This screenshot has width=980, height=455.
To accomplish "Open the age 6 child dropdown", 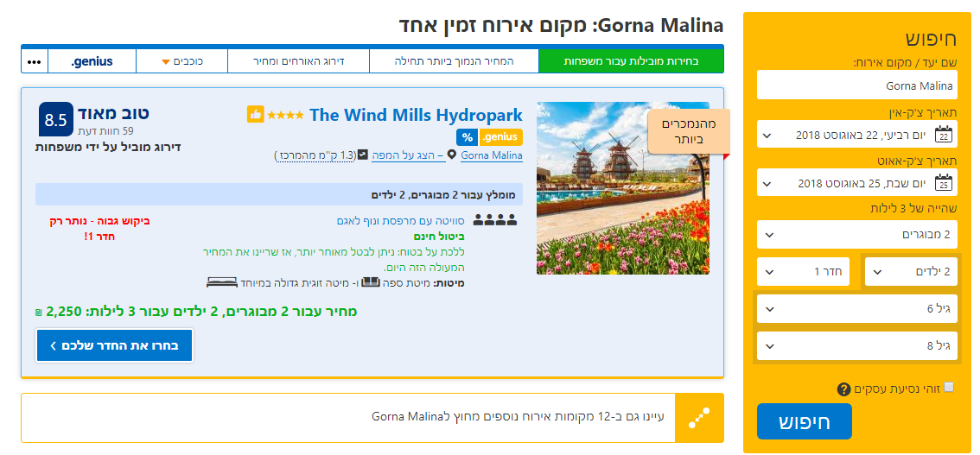I will [x=857, y=308].
